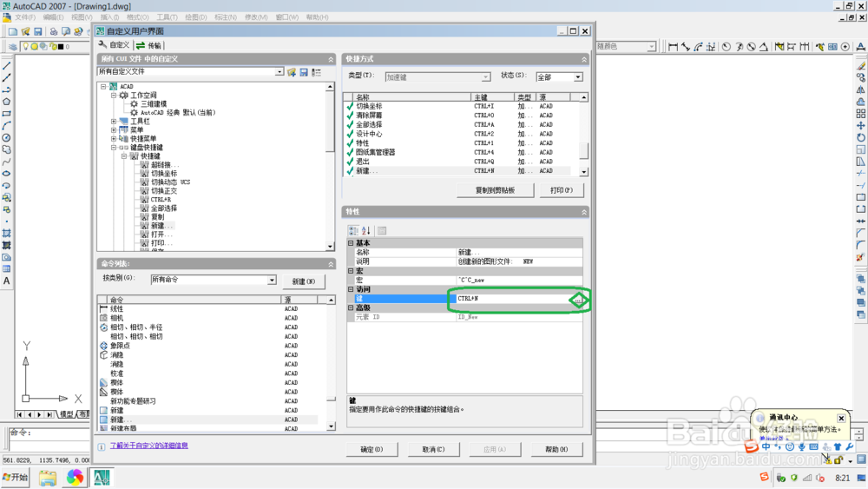Click the 打印(P) print button

(x=562, y=190)
